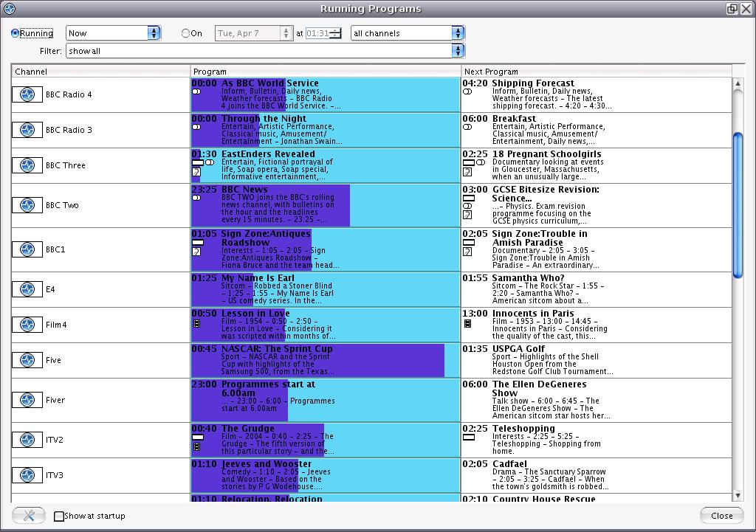Click the vertical scrollbar thumb

click(x=738, y=205)
